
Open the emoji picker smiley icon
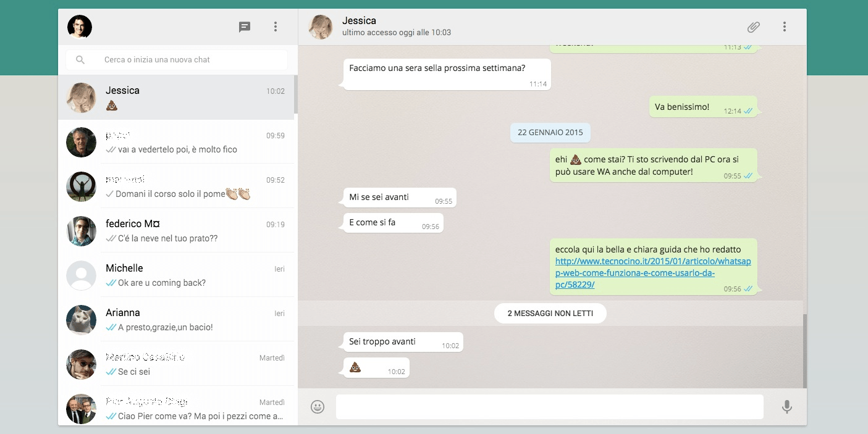tap(318, 407)
